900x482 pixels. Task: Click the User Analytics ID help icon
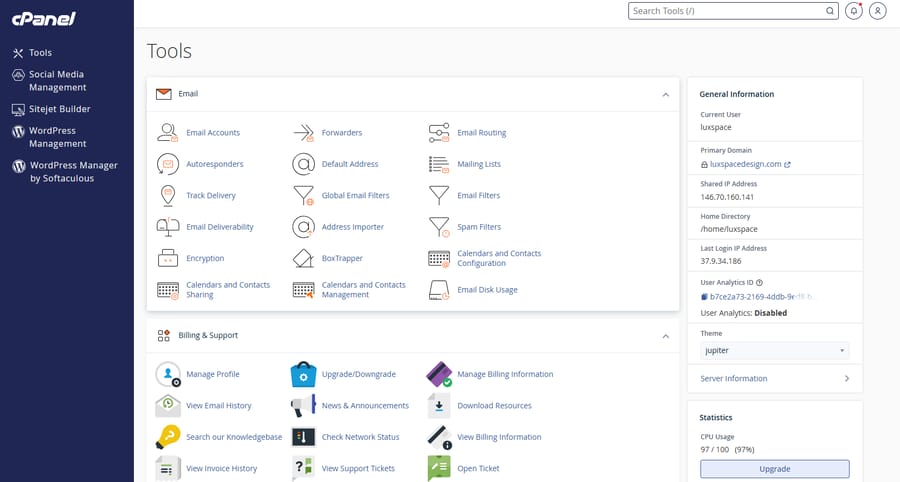pyautogui.click(x=759, y=282)
